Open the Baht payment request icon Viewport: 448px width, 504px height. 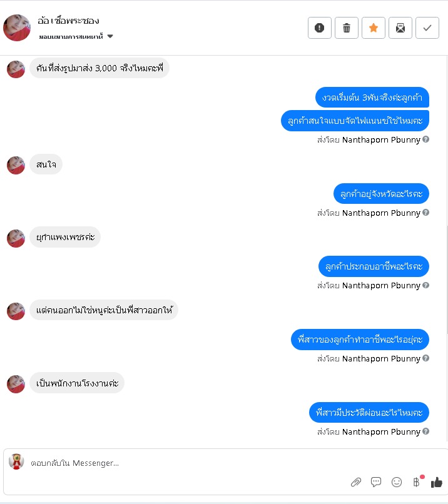(416, 482)
